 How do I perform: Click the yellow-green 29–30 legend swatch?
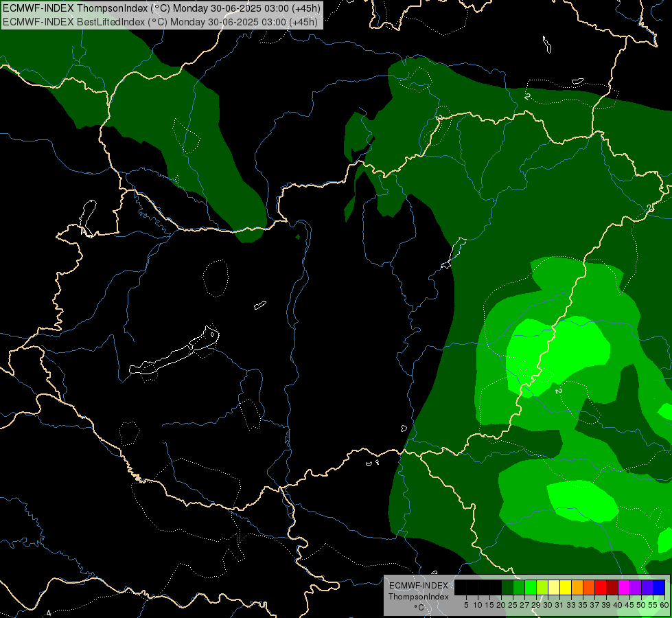pyautogui.click(x=542, y=587)
